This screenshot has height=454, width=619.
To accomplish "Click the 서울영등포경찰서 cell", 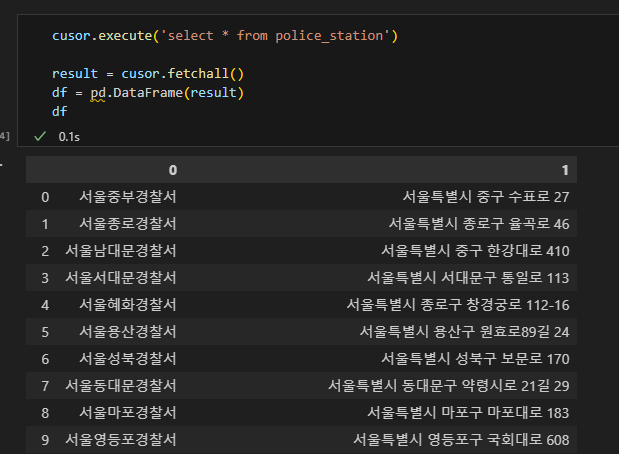I will [x=120, y=439].
